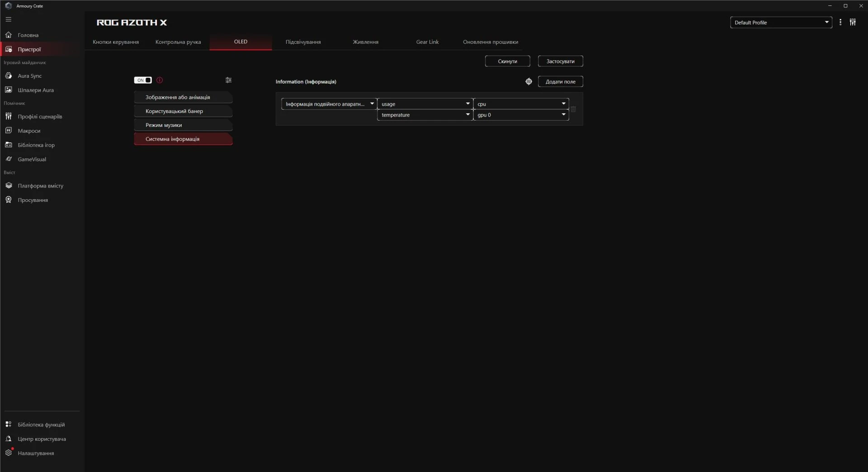Click the Aura Sync icon
The image size is (868, 472).
coord(9,76)
